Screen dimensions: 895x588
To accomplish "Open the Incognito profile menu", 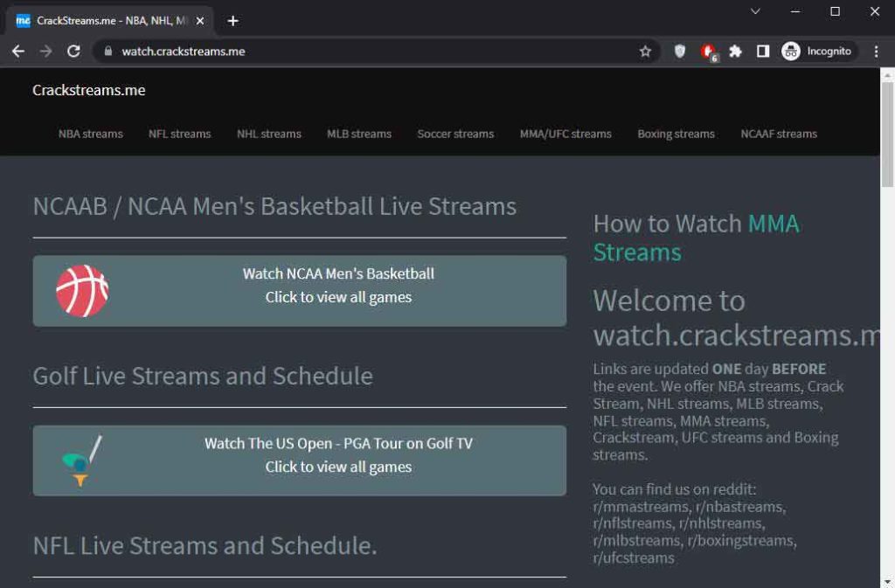I will pyautogui.click(x=816, y=52).
